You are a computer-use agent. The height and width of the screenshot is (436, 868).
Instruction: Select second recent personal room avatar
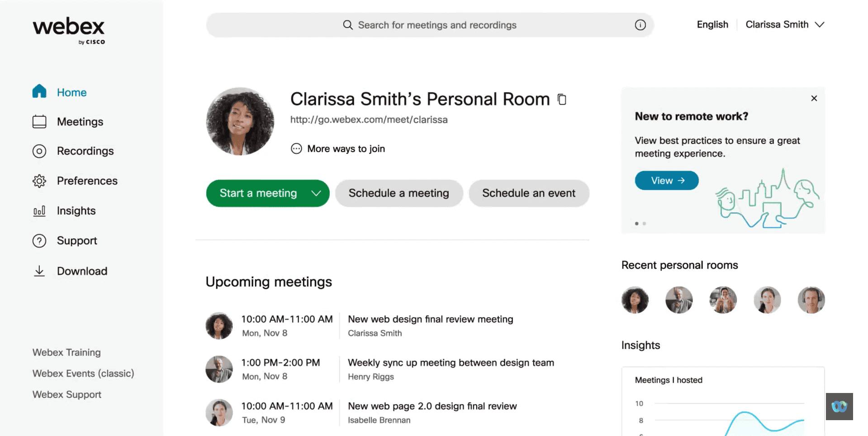point(679,300)
